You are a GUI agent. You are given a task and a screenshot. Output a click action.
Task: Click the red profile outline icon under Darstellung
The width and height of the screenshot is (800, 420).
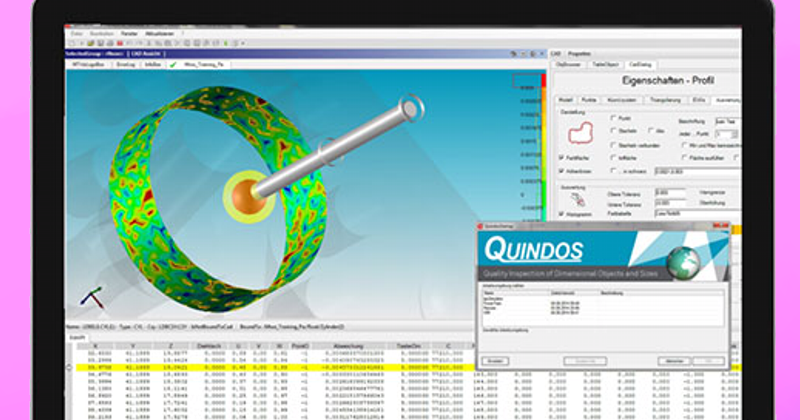coord(581,133)
